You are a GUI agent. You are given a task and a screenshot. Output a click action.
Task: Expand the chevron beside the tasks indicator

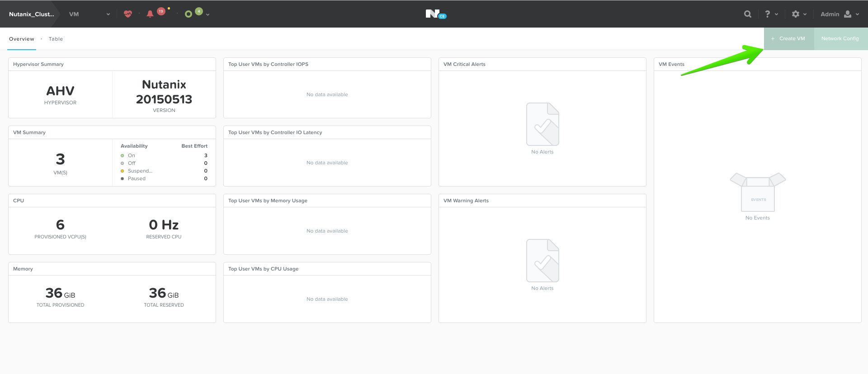pyautogui.click(x=208, y=14)
